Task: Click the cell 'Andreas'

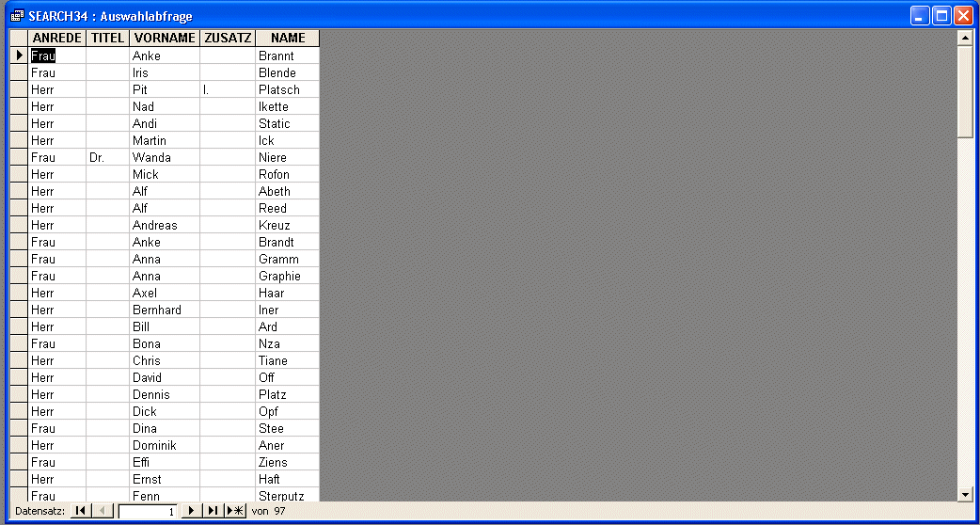Action: (x=165, y=225)
